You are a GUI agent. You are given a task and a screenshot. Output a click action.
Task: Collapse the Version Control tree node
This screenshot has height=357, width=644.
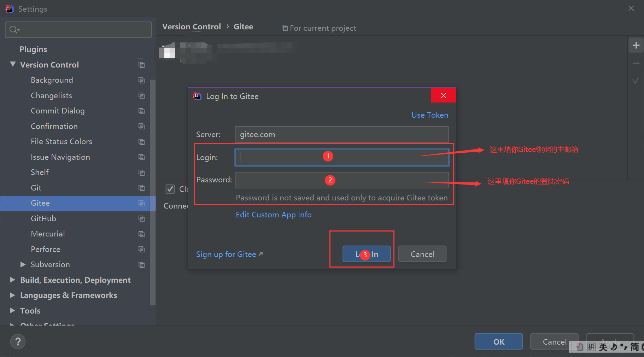tap(13, 64)
